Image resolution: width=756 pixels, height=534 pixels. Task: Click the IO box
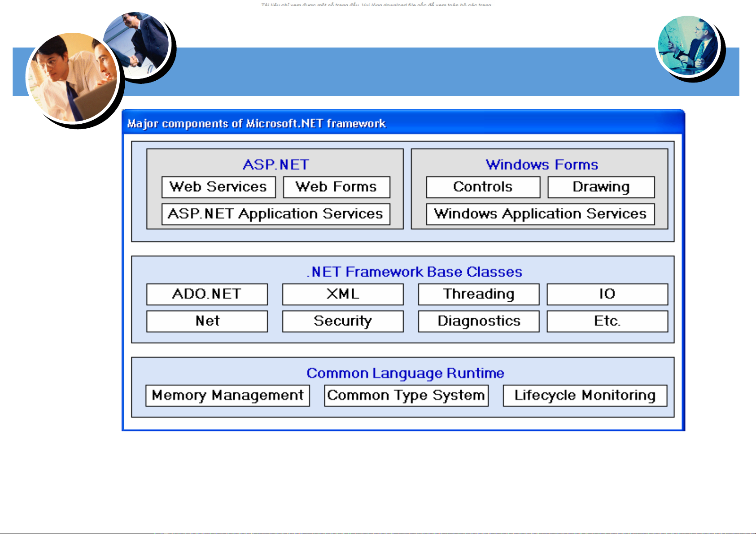pos(607,294)
